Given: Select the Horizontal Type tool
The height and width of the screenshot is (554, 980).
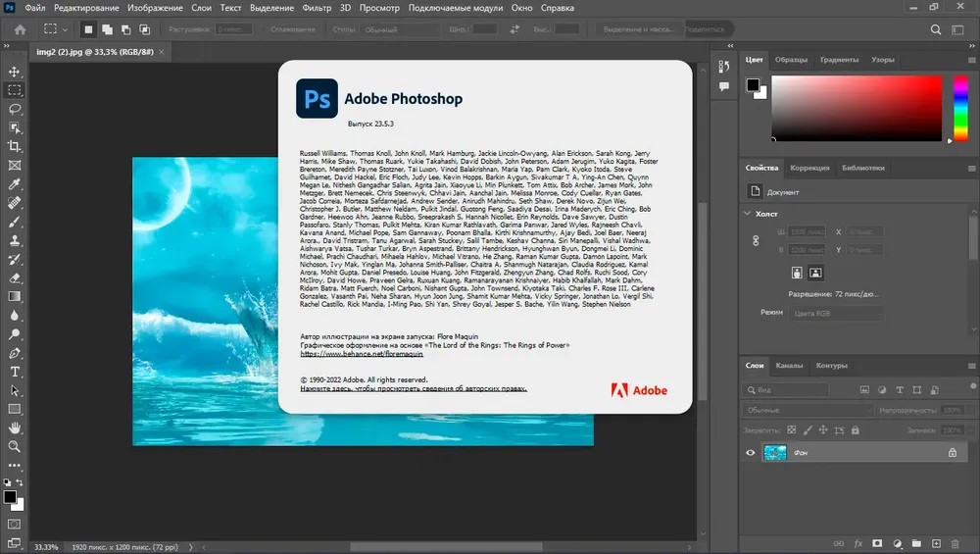Looking at the screenshot, I should point(15,372).
